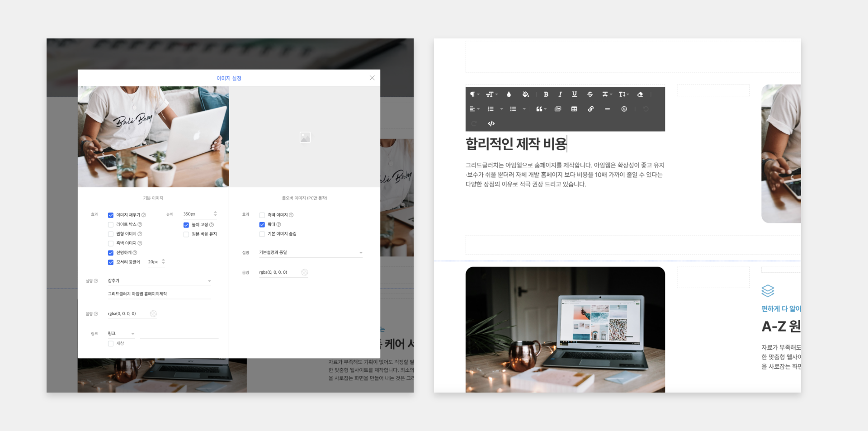868x431 pixels.
Task: Insert an unordered bullet list
Action: pos(513,109)
